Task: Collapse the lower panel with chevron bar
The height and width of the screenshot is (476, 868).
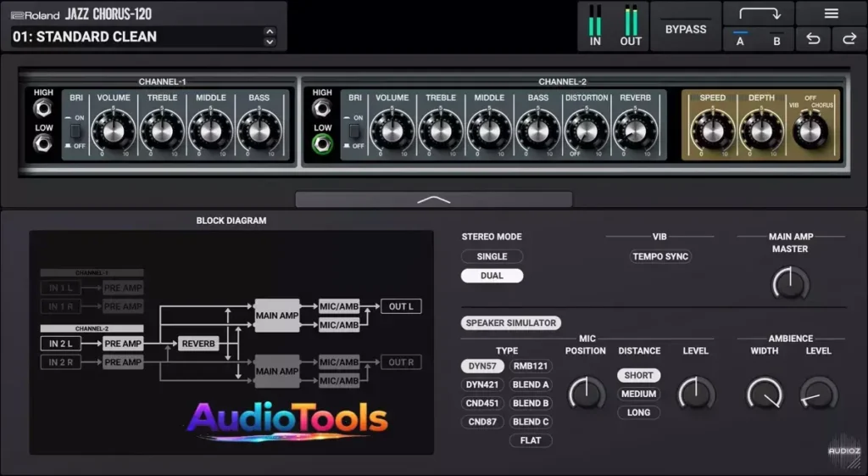Action: pos(433,199)
